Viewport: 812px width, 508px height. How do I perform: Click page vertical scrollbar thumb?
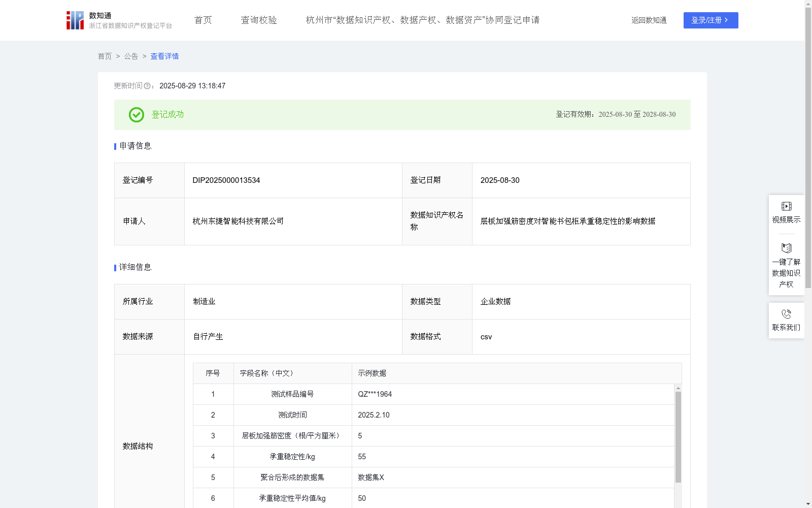(808, 148)
